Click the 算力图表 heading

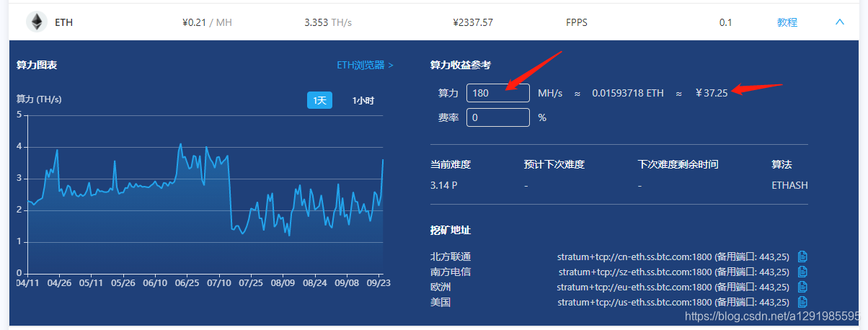[37, 65]
